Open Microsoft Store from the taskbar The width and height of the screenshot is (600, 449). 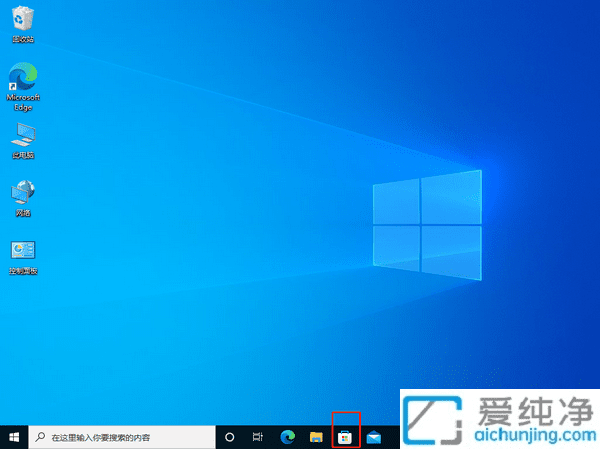point(345,437)
